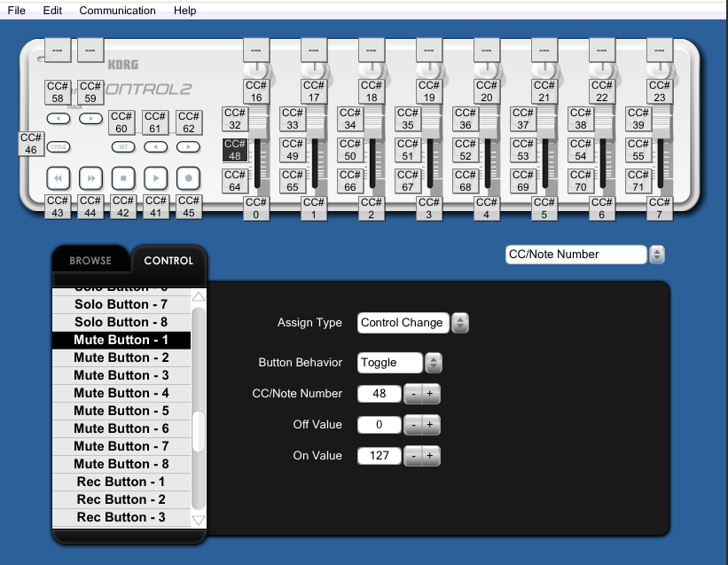
Task: Select Rec Button - 1 in the list
Action: click(x=121, y=482)
